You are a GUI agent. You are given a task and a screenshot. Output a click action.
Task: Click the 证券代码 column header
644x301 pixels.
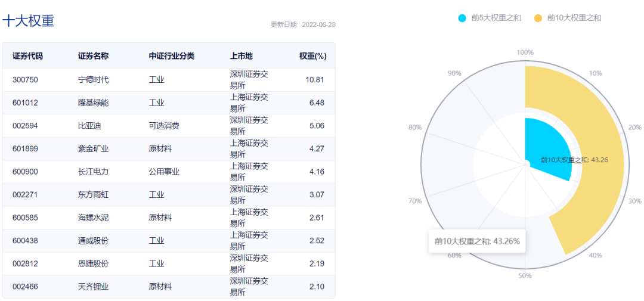[x=27, y=56]
